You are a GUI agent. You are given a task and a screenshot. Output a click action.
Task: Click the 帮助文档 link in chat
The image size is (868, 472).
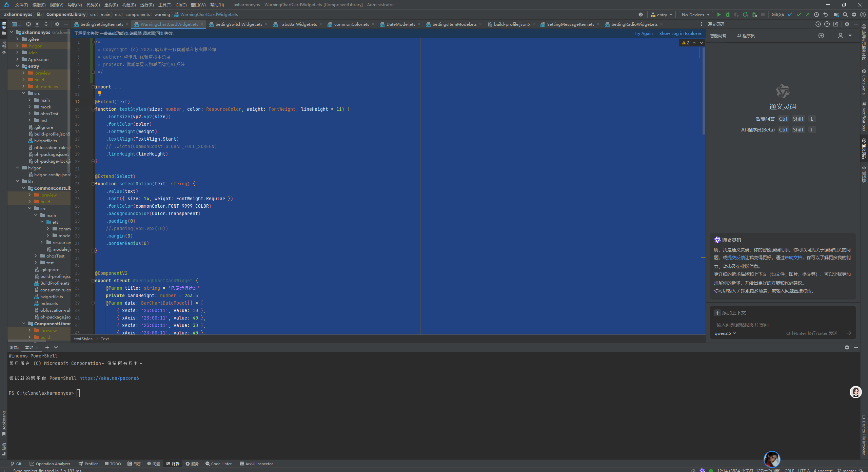click(793, 258)
